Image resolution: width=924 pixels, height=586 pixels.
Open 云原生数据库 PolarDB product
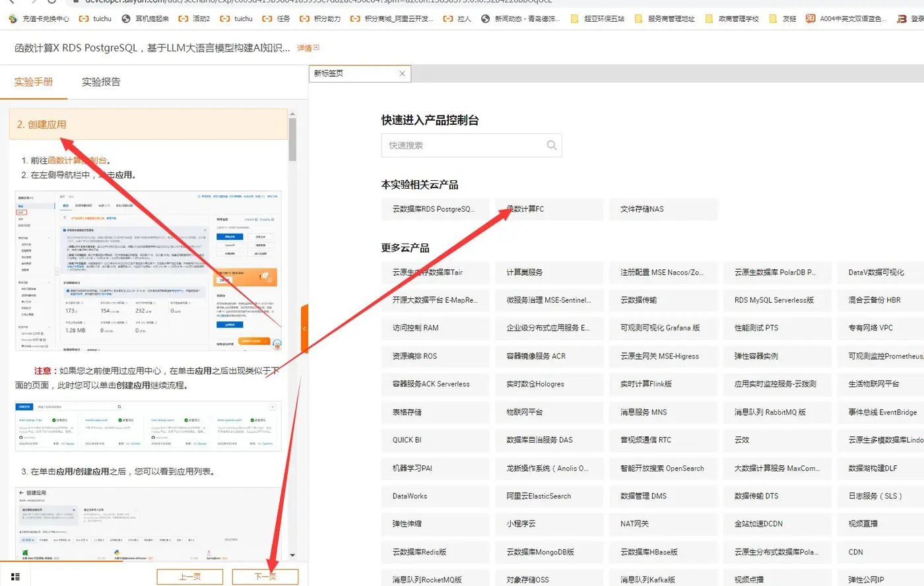777,273
